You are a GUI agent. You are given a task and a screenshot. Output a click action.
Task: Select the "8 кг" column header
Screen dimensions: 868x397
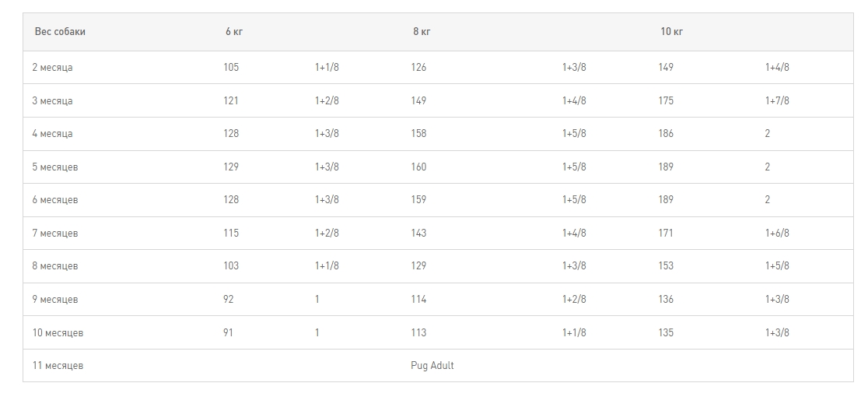pyautogui.click(x=422, y=32)
